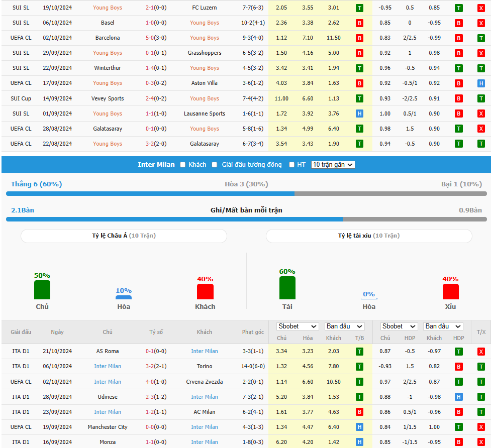Click the blue H result icon in Monza row
491x448 pixels.
click(359, 442)
